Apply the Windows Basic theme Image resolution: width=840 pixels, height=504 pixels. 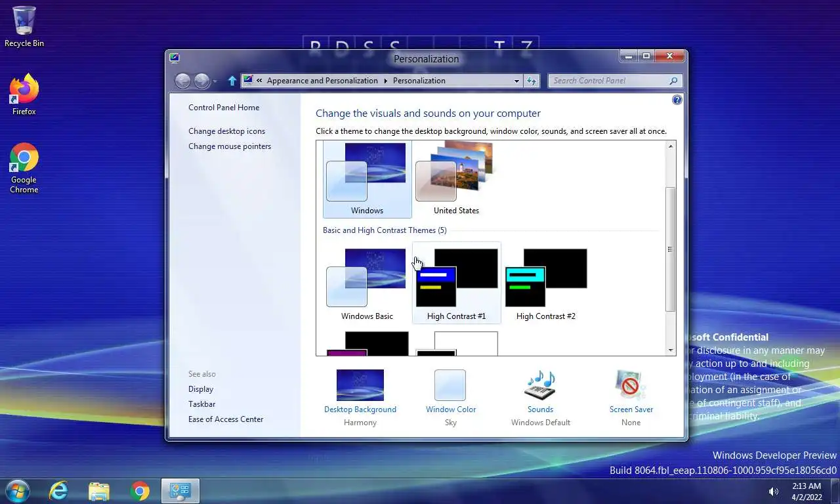pos(367,283)
